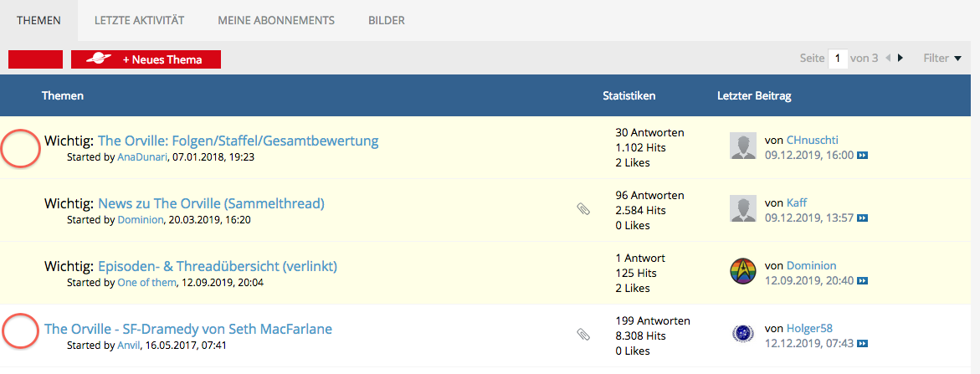The height and width of the screenshot is (374, 980).
Task: Open AnaDunari's profile link
Action: click(x=142, y=156)
